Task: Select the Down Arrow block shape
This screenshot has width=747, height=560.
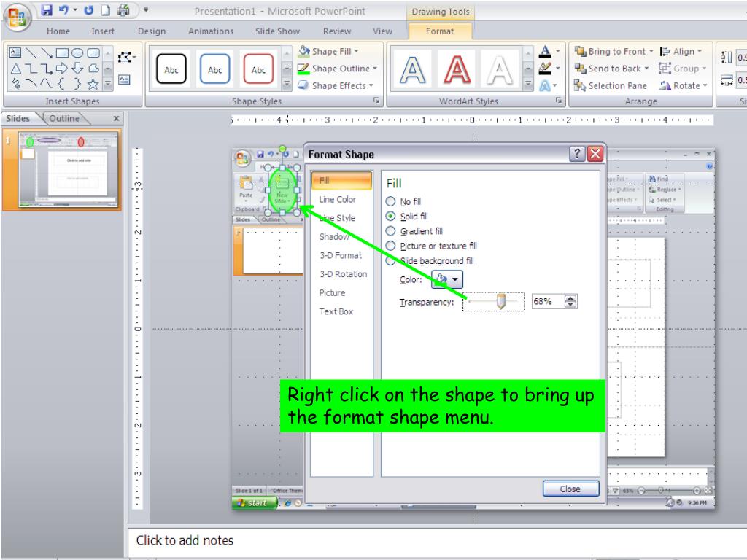Action: coord(77,69)
